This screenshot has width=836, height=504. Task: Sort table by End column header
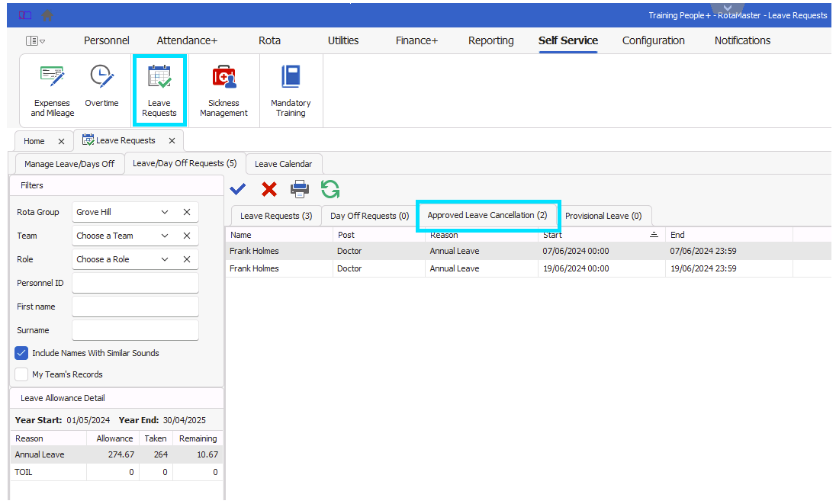pyautogui.click(x=729, y=235)
